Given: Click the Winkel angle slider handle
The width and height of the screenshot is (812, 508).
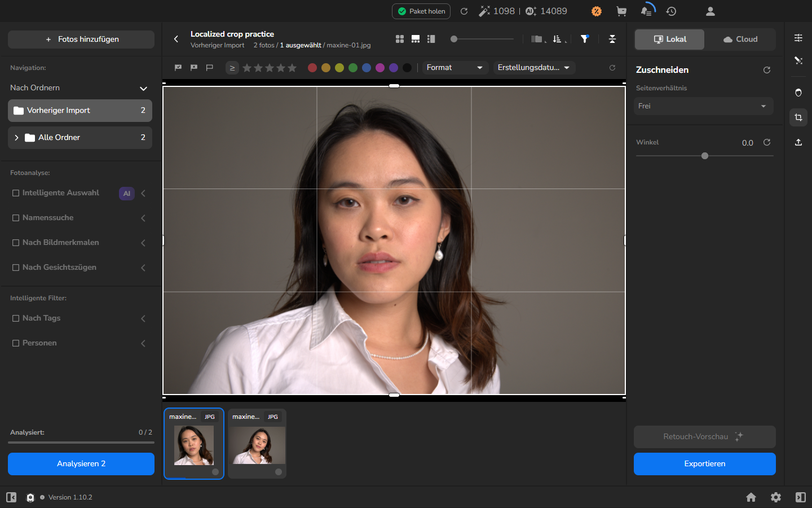Looking at the screenshot, I should click(705, 156).
